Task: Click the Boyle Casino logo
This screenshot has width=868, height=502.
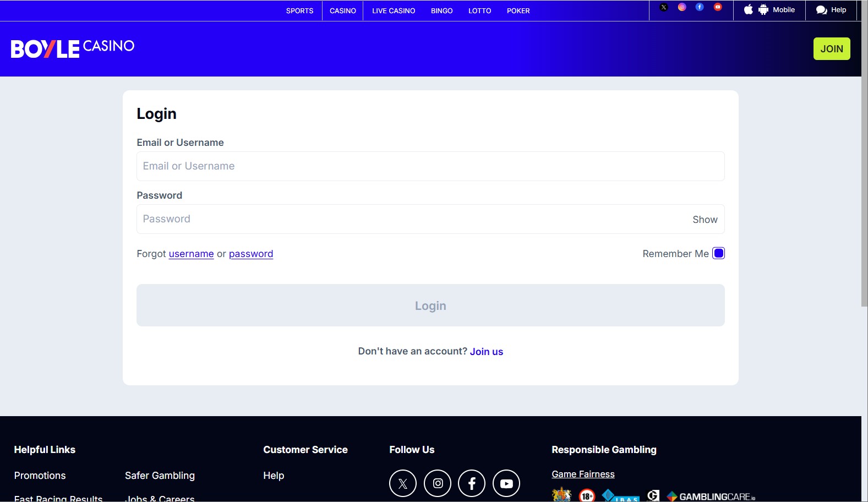Action: (x=73, y=48)
